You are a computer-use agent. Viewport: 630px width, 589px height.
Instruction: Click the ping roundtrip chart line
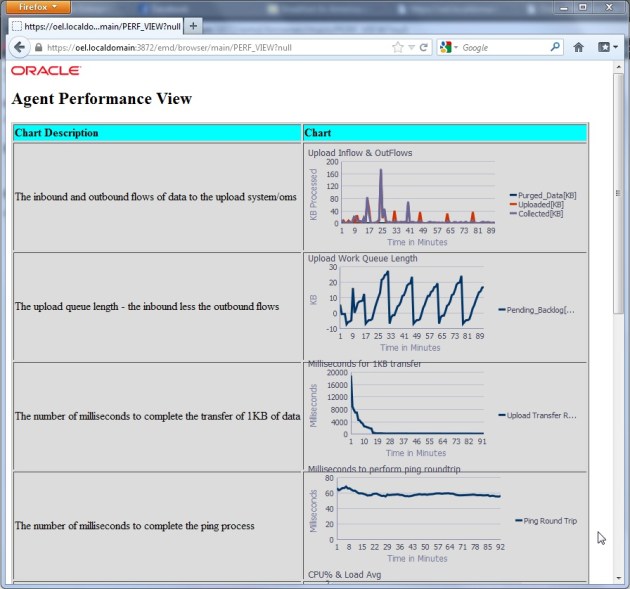[x=419, y=495]
